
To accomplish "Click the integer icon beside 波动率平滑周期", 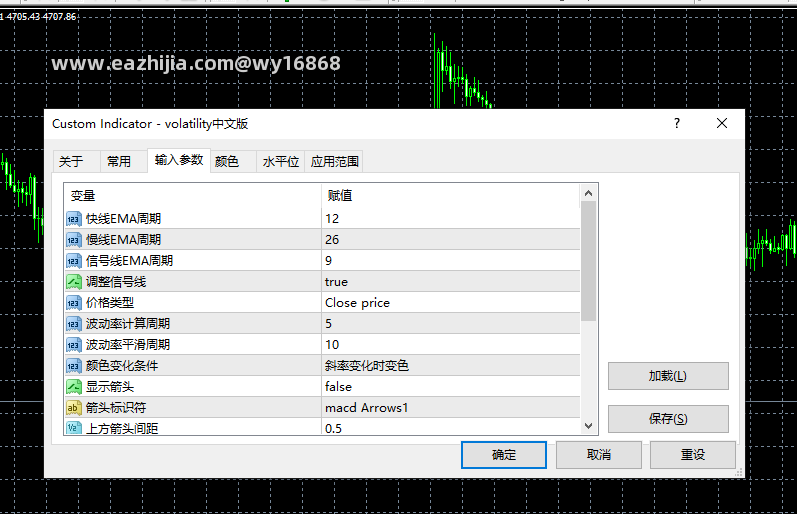I will (x=74, y=345).
